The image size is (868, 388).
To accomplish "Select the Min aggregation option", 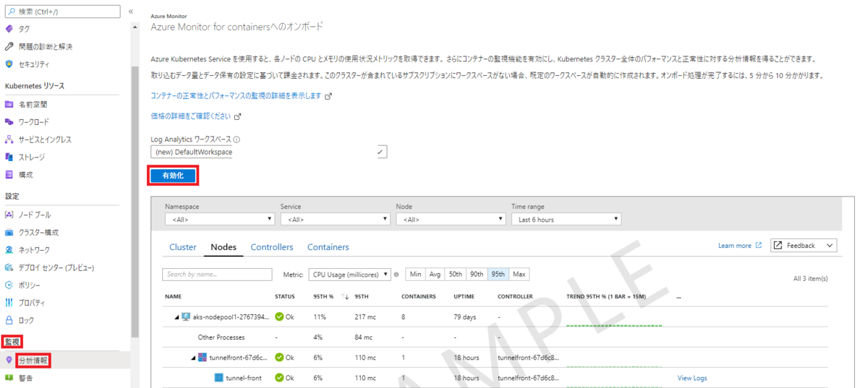I will point(415,275).
